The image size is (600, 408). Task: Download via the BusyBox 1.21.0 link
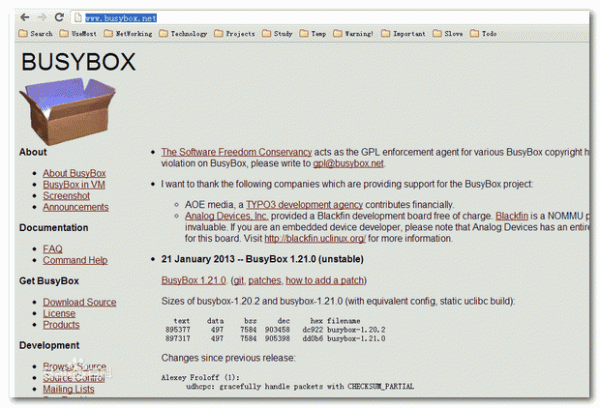click(x=194, y=281)
